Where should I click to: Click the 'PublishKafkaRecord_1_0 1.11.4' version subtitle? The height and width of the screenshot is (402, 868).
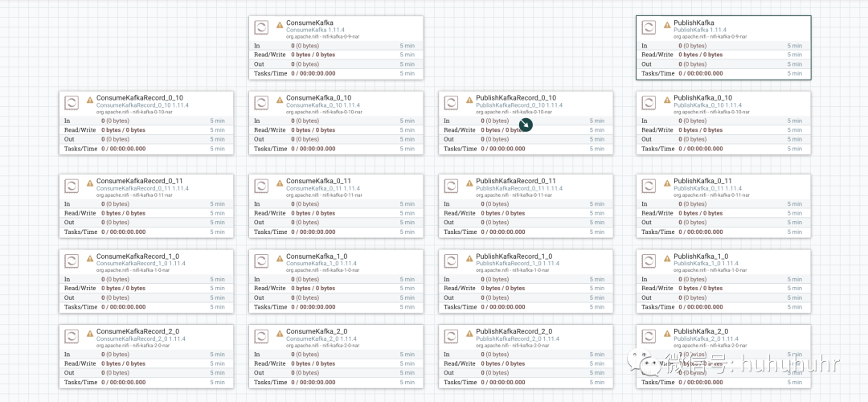[x=518, y=264]
